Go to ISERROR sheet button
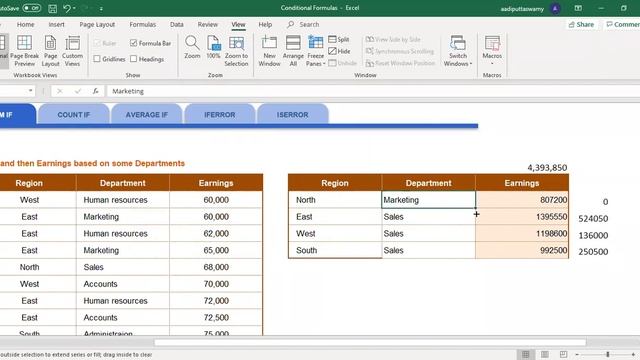 point(293,114)
